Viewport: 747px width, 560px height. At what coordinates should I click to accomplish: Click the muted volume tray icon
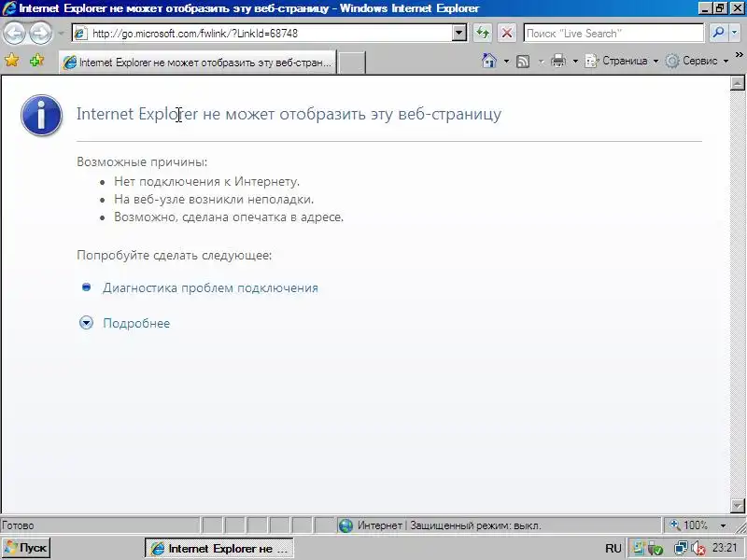pos(698,549)
